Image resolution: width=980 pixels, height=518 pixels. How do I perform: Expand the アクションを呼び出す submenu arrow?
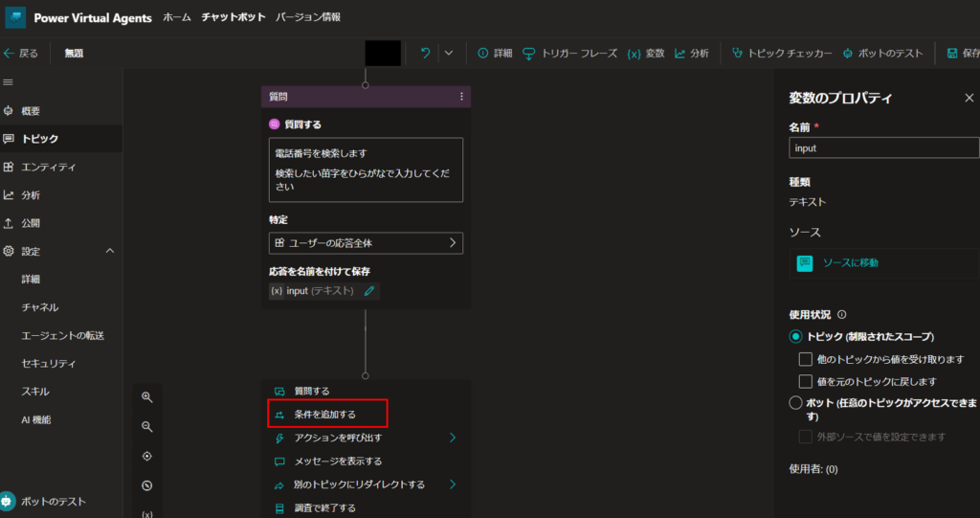pyautogui.click(x=453, y=438)
